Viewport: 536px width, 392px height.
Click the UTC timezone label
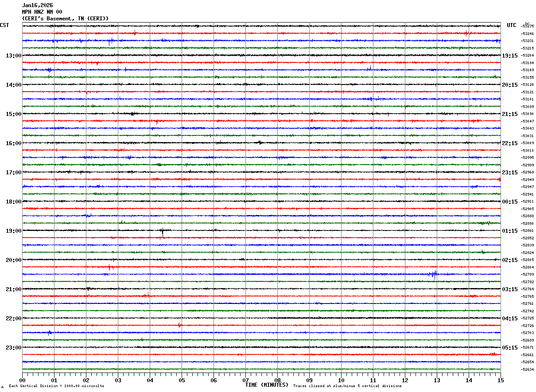tap(512, 25)
